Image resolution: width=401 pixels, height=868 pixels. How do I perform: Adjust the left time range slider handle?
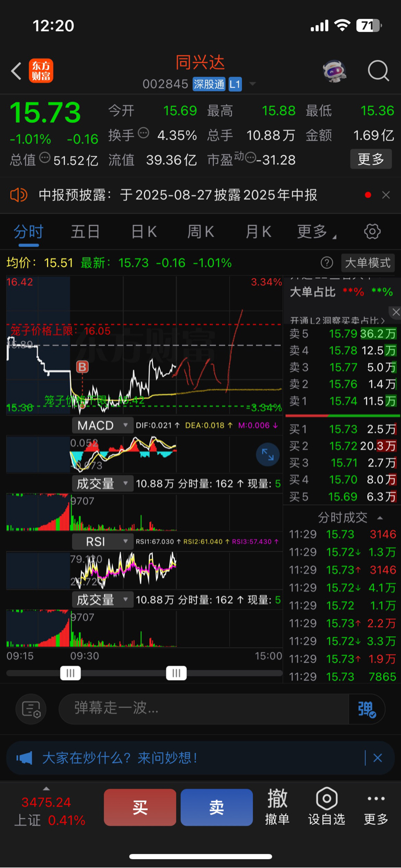70,673
